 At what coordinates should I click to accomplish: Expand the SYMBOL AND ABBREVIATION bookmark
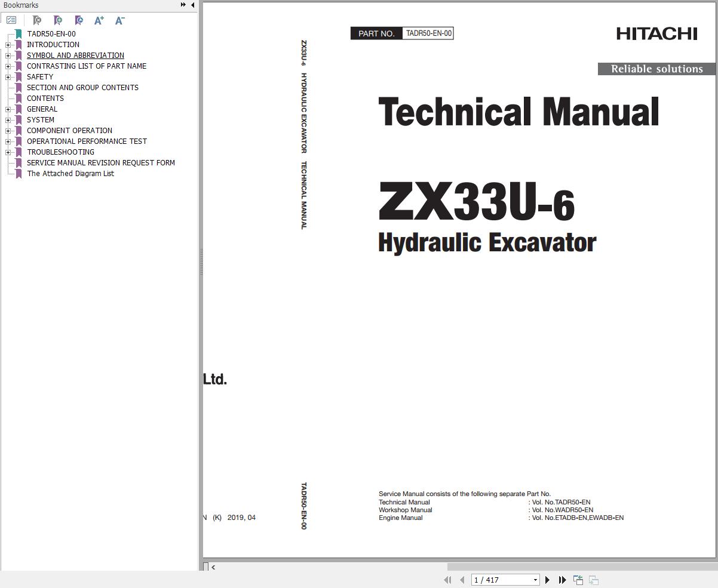[8, 56]
